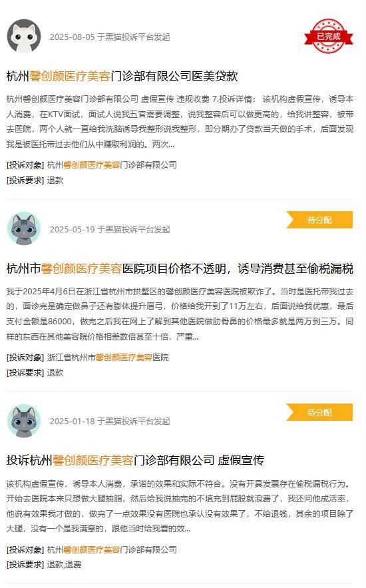
Task: Click the gray cat avatar on 2025-05-19 complaint
Action: 24,229
